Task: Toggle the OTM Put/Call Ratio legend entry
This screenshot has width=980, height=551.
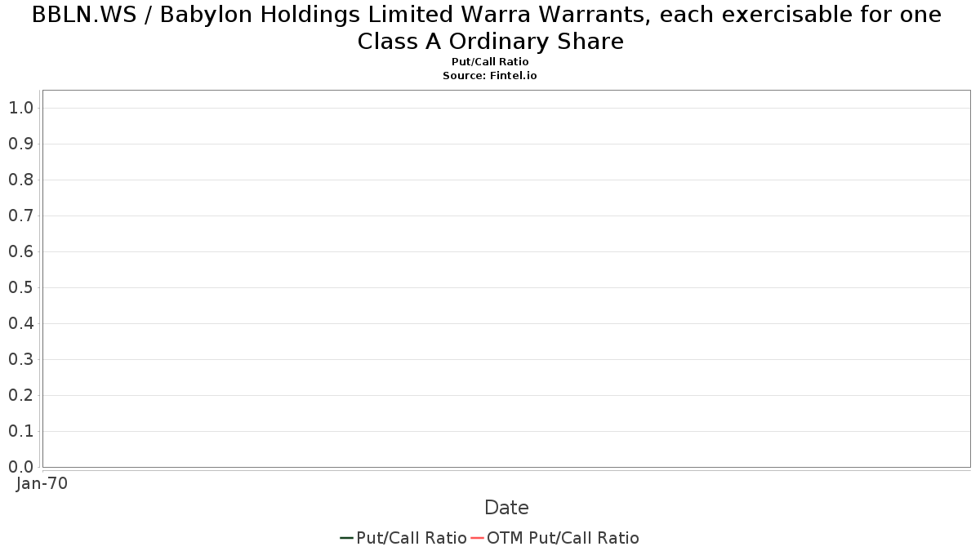Action: (x=555, y=538)
